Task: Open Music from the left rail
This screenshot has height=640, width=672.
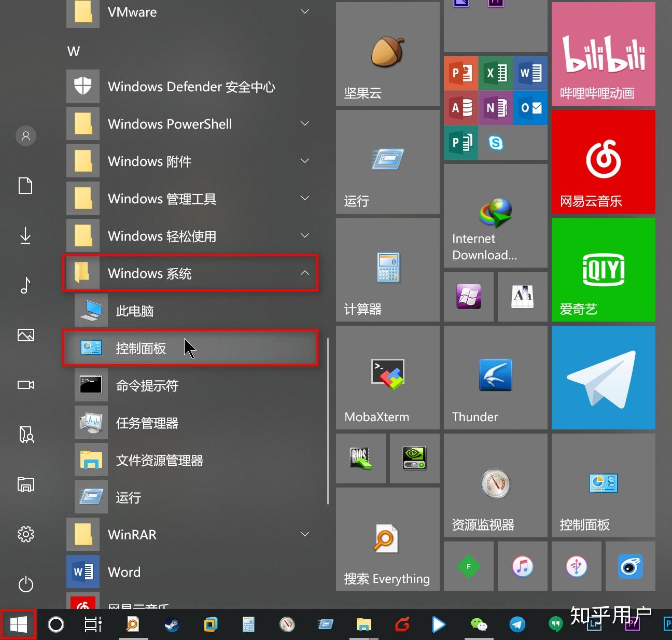Action: coord(26,285)
